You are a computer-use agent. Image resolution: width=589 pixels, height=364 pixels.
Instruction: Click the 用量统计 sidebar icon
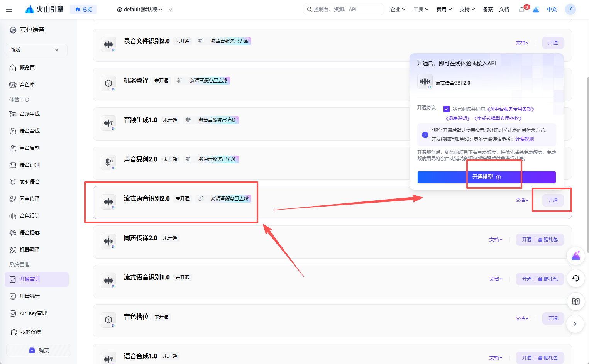[x=13, y=296]
